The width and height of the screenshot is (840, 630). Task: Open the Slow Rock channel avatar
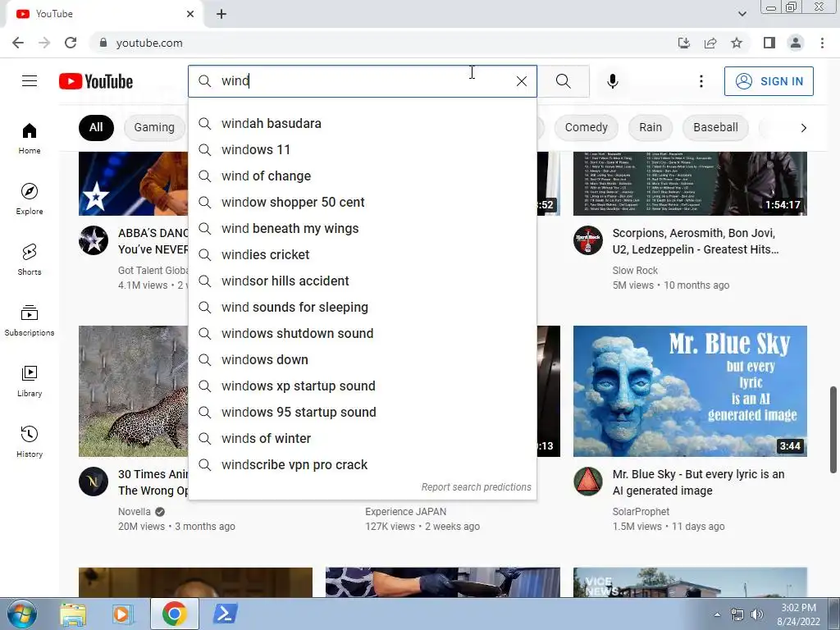(587, 240)
